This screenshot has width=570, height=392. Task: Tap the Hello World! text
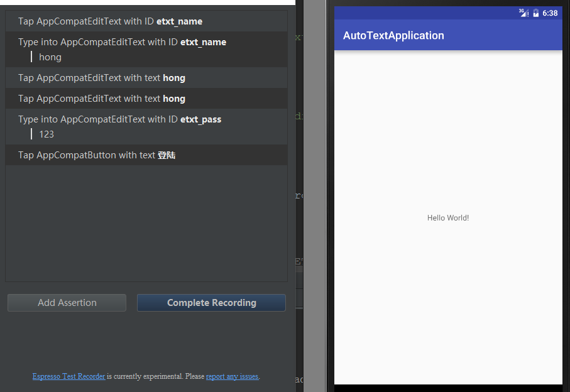pos(448,218)
